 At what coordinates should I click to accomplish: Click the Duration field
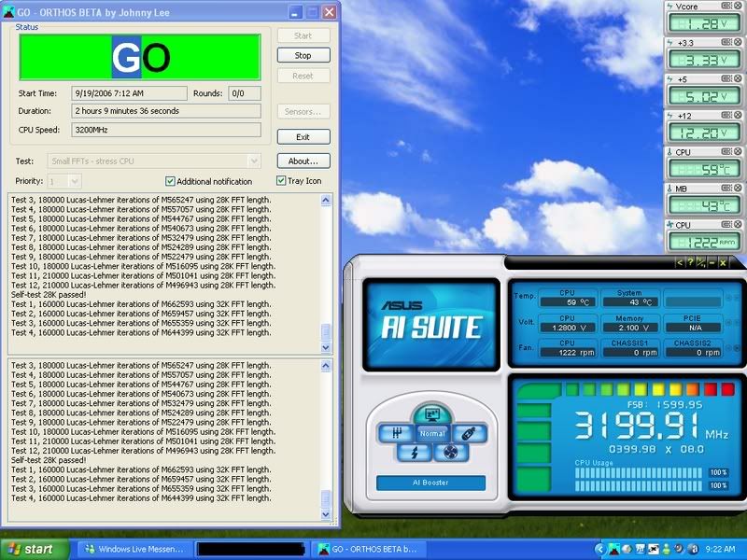(166, 111)
